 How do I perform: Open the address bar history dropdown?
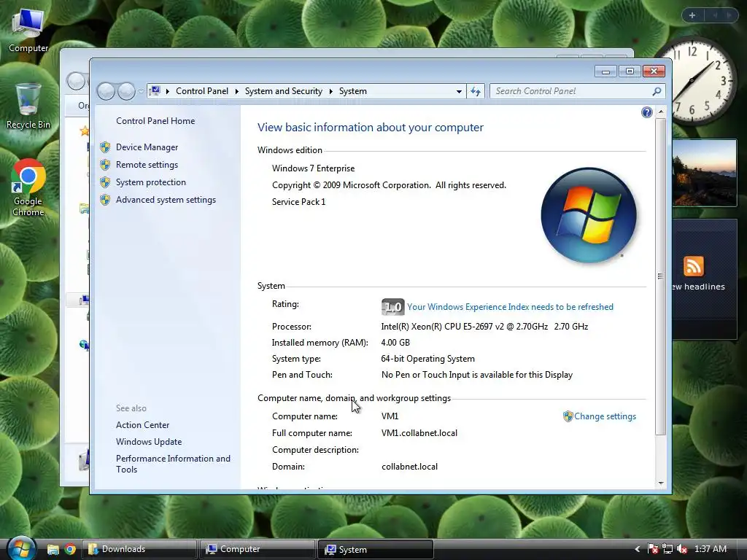pyautogui.click(x=459, y=91)
